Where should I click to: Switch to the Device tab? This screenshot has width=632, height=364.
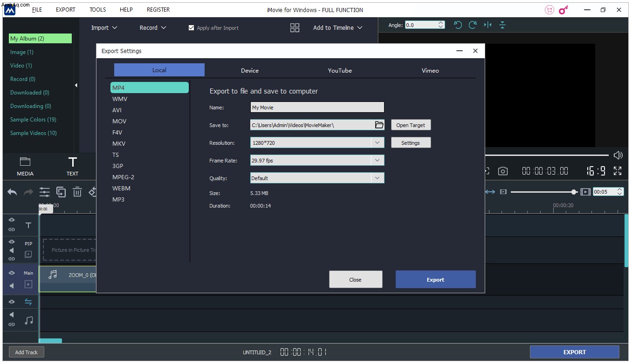click(250, 70)
